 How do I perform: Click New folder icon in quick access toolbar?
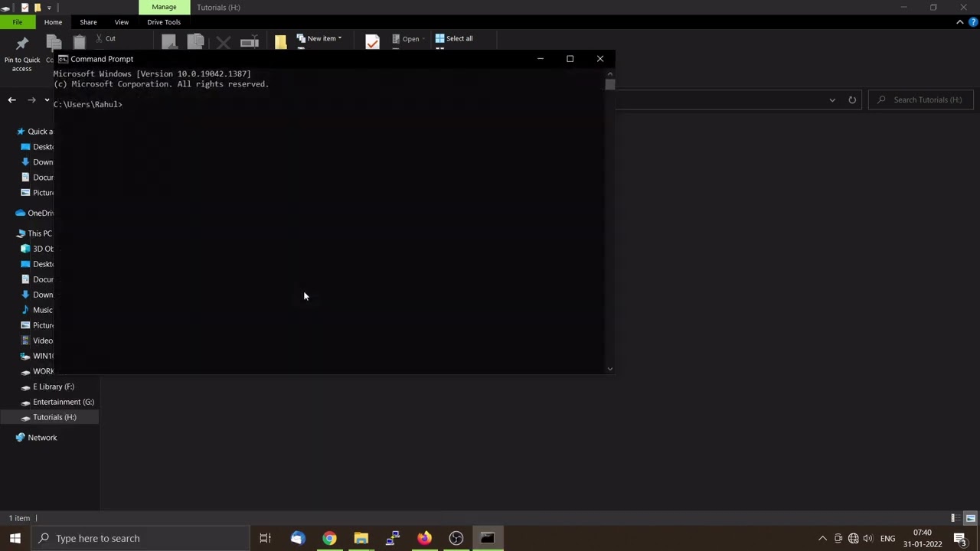37,8
